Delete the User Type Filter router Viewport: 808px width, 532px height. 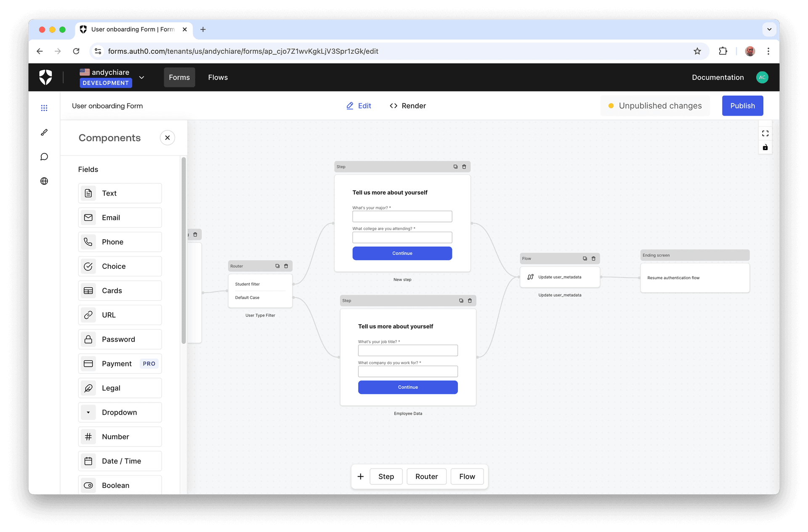pyautogui.click(x=286, y=266)
